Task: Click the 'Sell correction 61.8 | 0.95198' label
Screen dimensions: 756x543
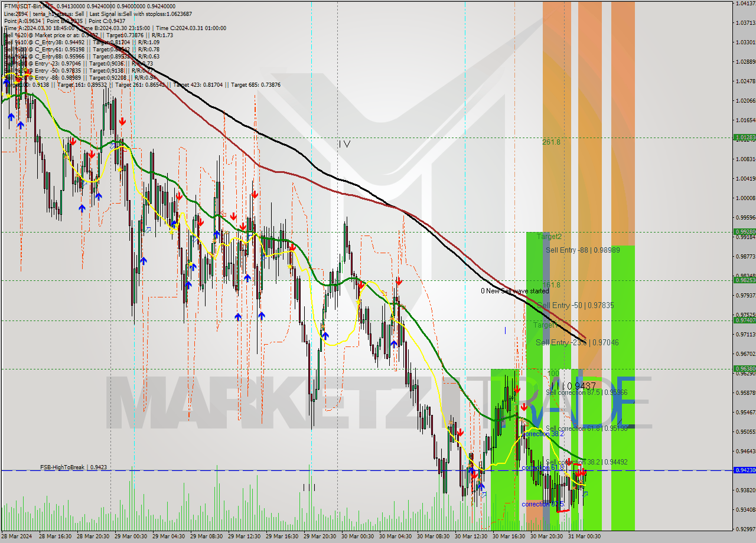Action: tap(586, 428)
